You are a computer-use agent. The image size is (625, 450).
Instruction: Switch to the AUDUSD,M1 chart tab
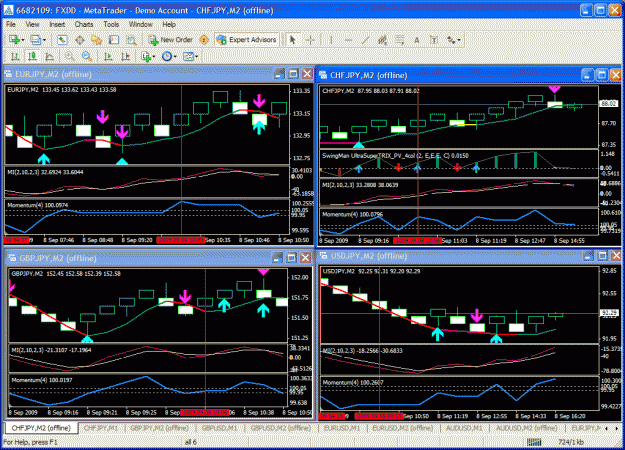click(464, 428)
